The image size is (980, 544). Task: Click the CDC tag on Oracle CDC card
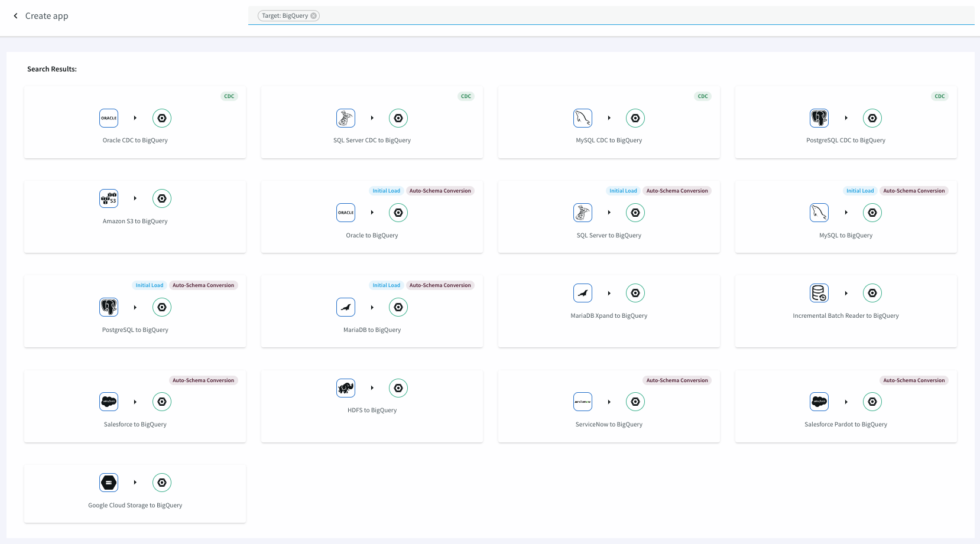pyautogui.click(x=229, y=96)
